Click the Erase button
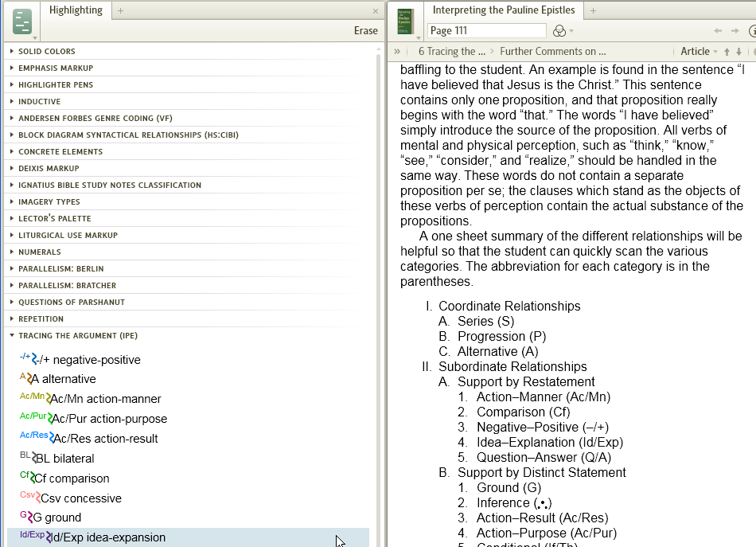756x547 pixels. coord(365,30)
